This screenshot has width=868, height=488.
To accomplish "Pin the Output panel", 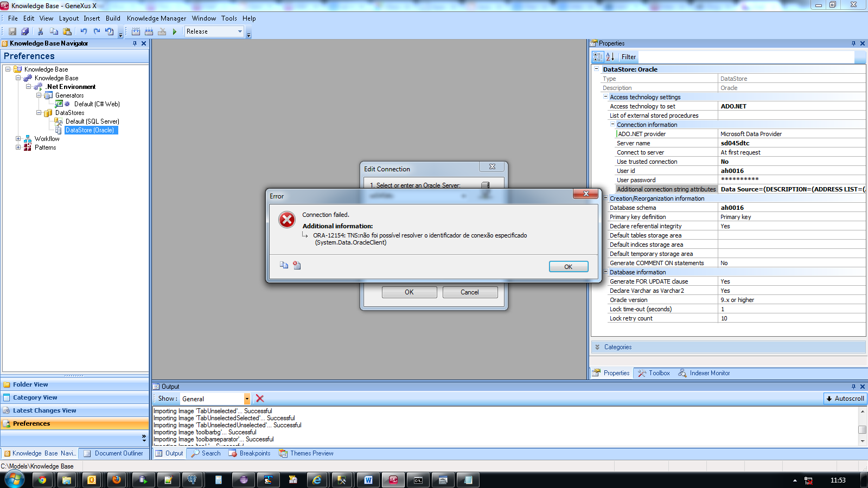I will point(853,387).
